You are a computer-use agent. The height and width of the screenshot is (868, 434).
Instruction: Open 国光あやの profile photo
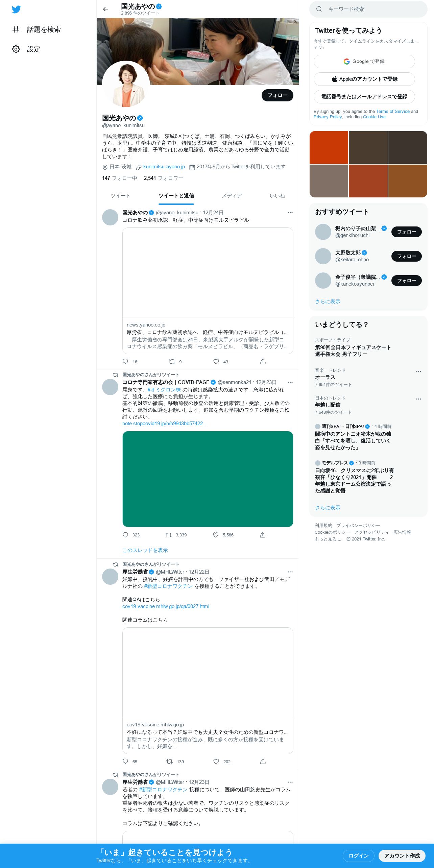[126, 85]
